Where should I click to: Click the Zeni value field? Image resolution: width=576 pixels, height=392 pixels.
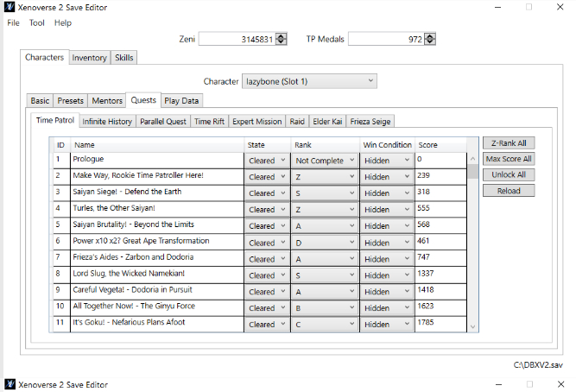coord(237,39)
